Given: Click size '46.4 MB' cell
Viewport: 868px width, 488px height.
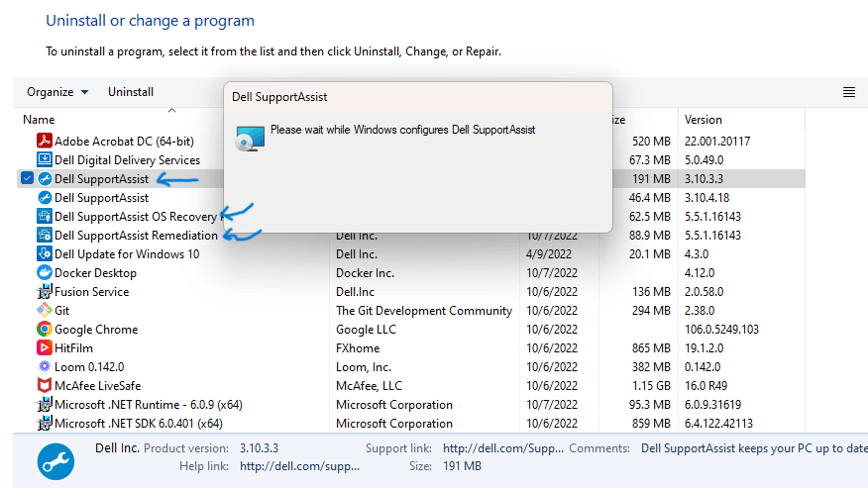Looking at the screenshot, I should click(649, 198).
